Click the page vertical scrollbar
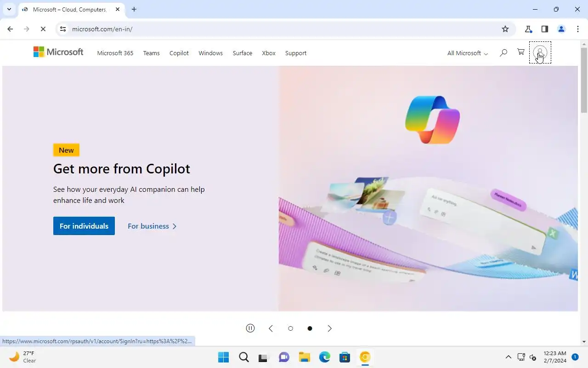This screenshot has height=368, width=588. [584, 79]
